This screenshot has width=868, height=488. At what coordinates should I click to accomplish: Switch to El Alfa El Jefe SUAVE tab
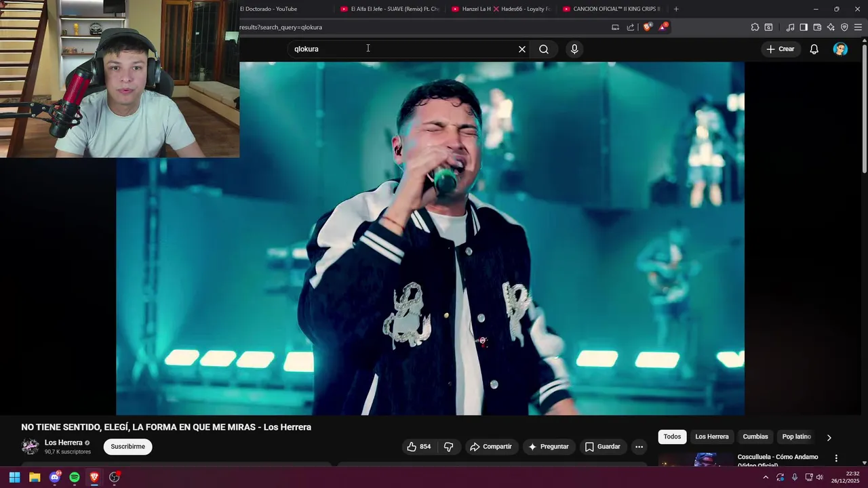pyautogui.click(x=391, y=9)
